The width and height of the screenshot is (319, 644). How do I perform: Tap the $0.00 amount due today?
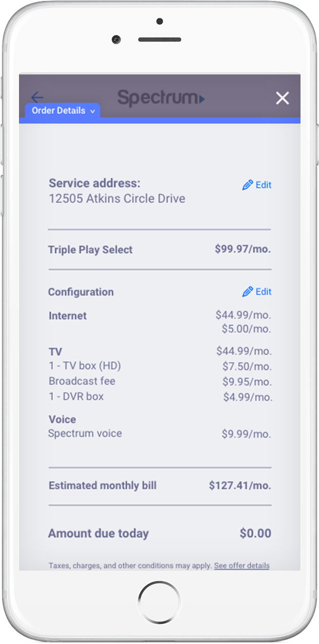tap(255, 534)
